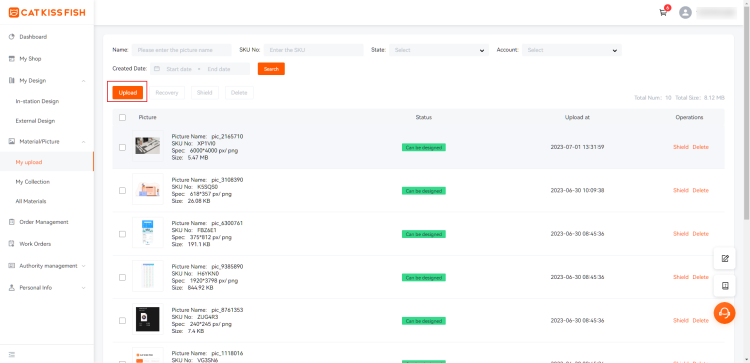
Task: Click Shield link for pic_9385890
Action: pyautogui.click(x=681, y=277)
